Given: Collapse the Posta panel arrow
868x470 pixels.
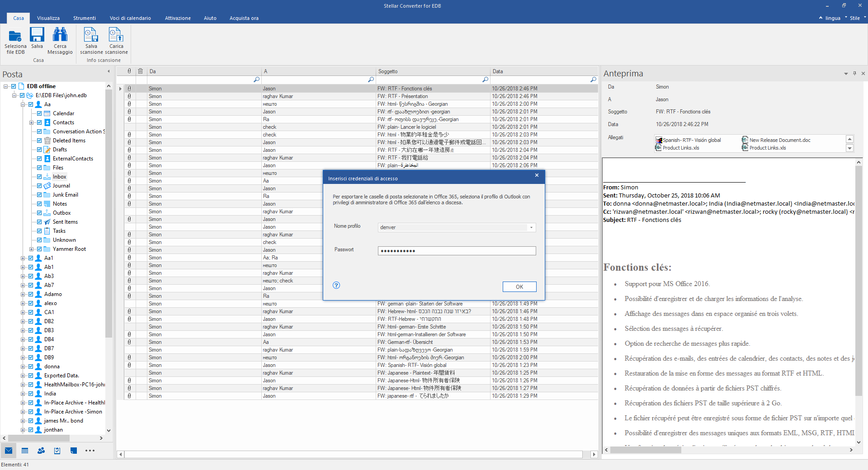Looking at the screenshot, I should (x=108, y=71).
